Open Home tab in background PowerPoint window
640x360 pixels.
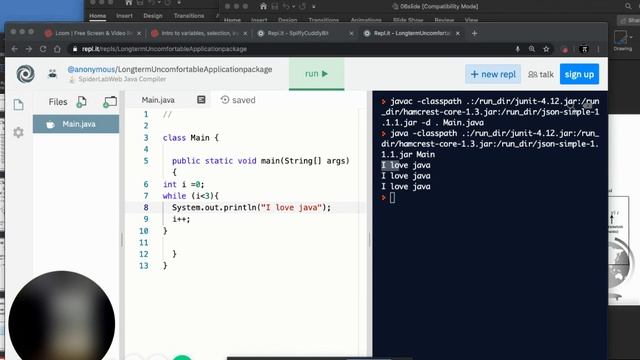pos(98,16)
